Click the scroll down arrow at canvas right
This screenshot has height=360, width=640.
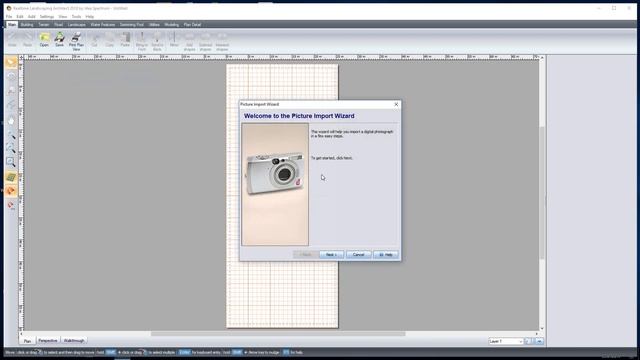click(542, 328)
